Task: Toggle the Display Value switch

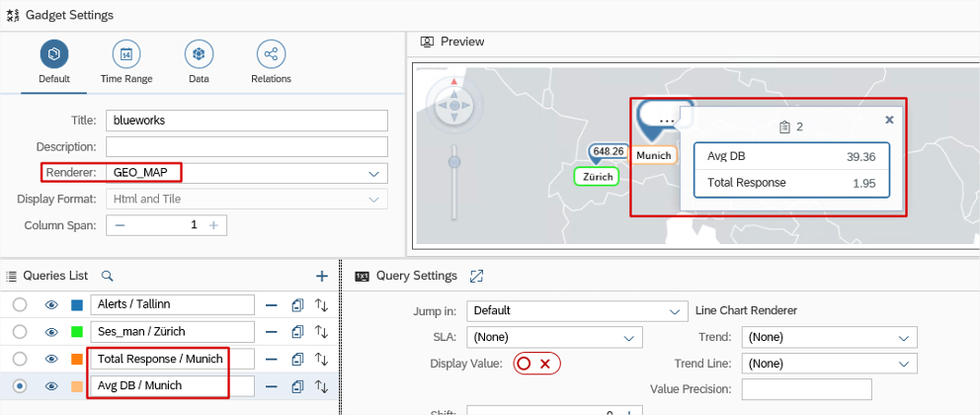Action: click(535, 364)
